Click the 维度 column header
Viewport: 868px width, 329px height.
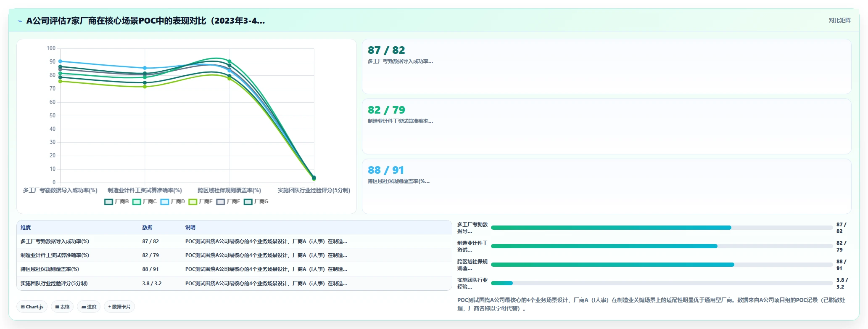(26, 228)
